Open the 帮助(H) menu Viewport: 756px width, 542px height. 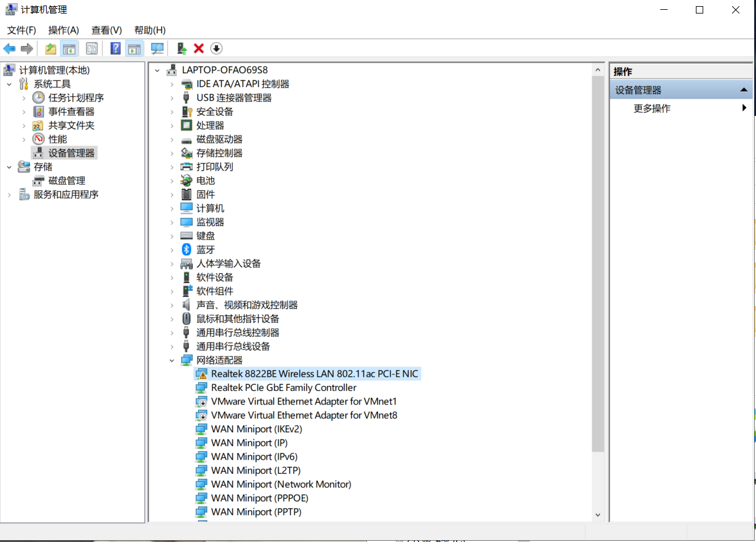coord(150,30)
